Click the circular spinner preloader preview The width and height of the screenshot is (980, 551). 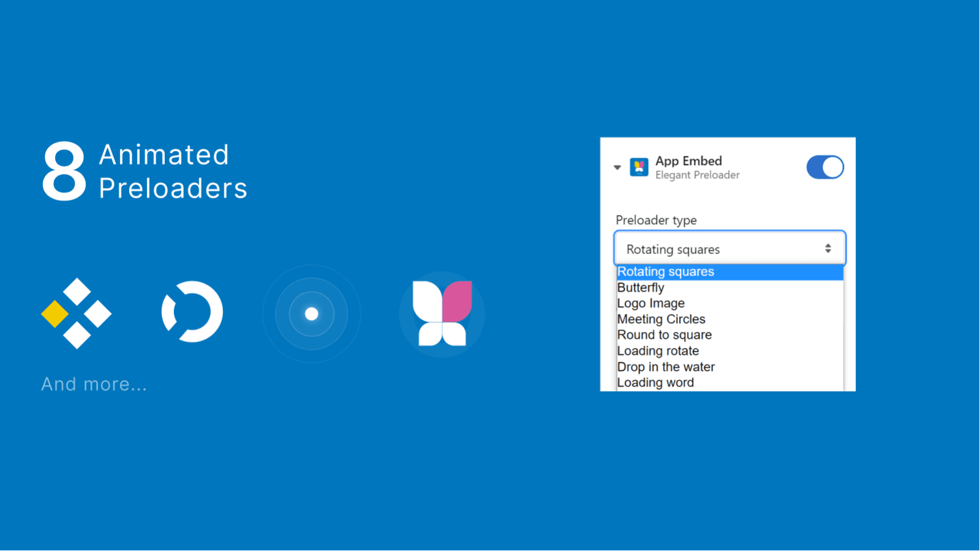pyautogui.click(x=192, y=311)
